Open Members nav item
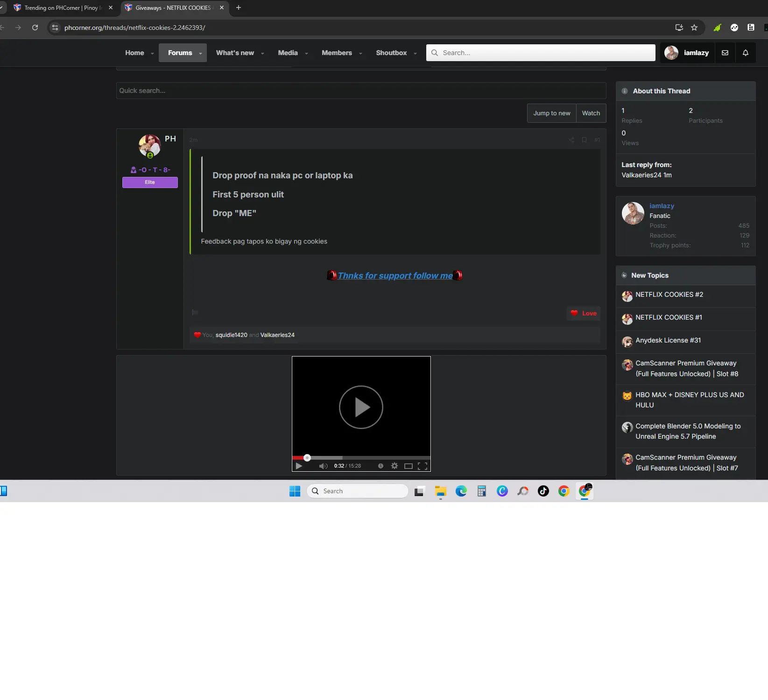768x700 pixels. pos(337,53)
